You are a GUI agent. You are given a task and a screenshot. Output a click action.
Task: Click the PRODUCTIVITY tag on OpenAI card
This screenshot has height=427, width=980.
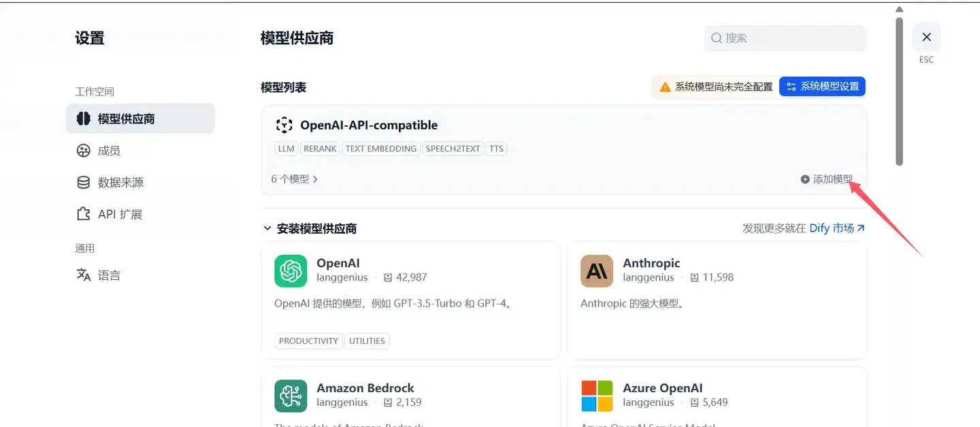tap(308, 341)
